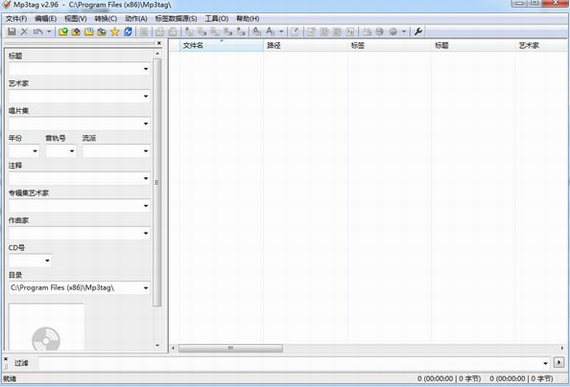The width and height of the screenshot is (570, 387).
Task: Click the change directory folder icon
Action: point(63,32)
